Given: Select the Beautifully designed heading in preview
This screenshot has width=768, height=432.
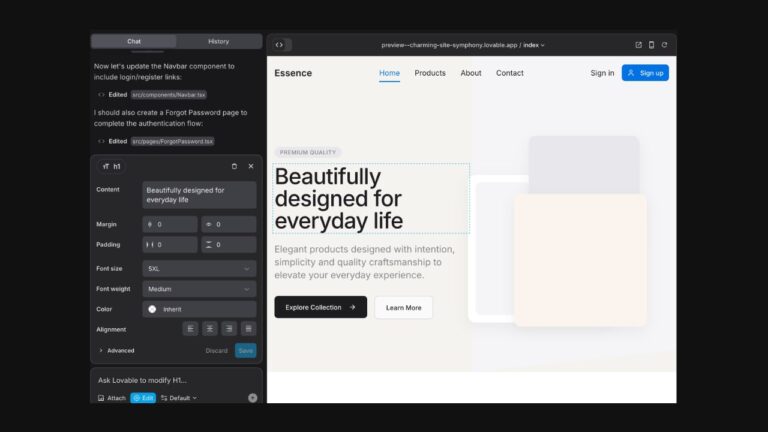Looking at the screenshot, I should click(371, 199).
